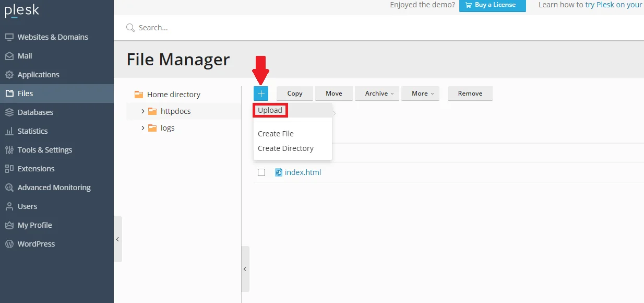644x303 pixels.
Task: Collapse the left sidebar with arrow handle
Action: (x=117, y=239)
